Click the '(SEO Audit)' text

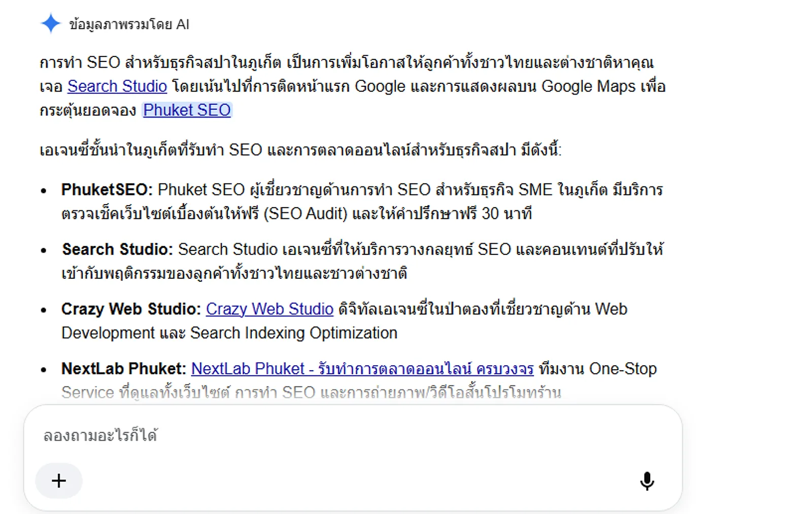306,213
